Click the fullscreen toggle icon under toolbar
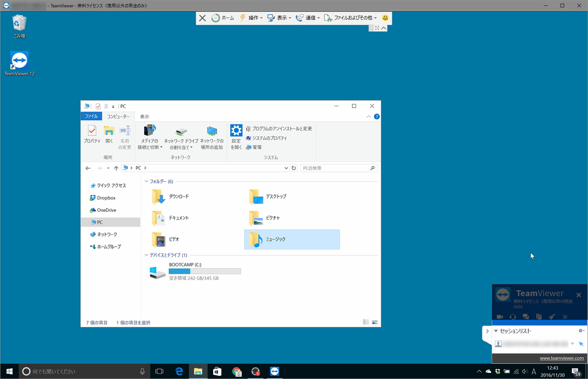Viewport: 588px width, 379px height. click(x=378, y=28)
